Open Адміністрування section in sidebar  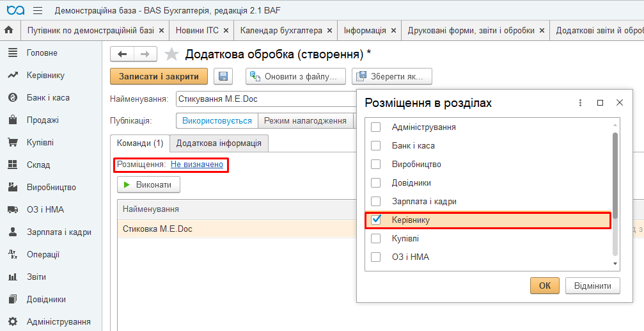coord(58,321)
